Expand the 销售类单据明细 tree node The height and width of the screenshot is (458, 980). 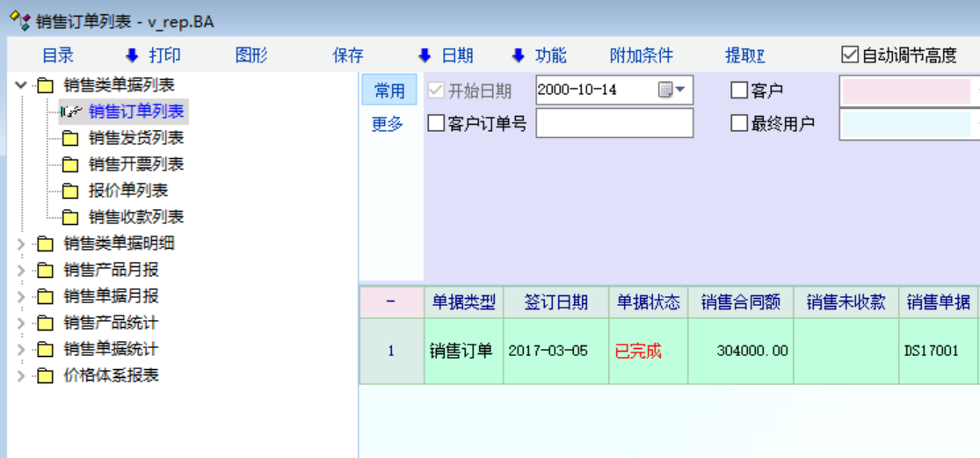pos(21,244)
